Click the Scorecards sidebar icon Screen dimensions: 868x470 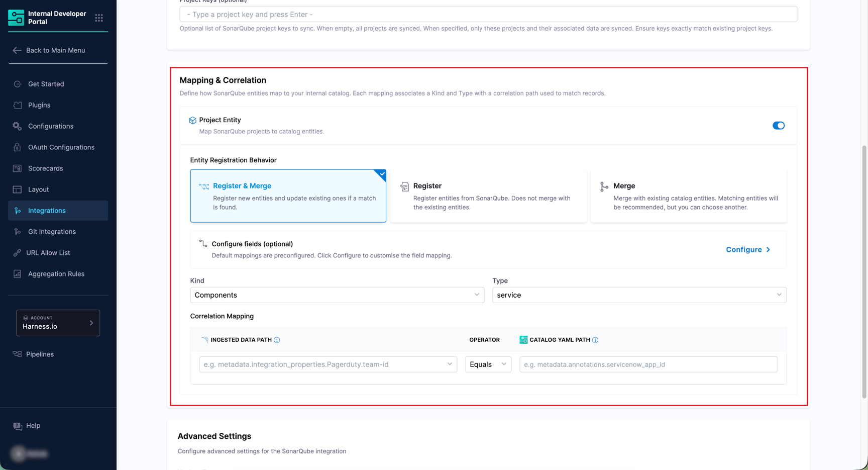[18, 168]
